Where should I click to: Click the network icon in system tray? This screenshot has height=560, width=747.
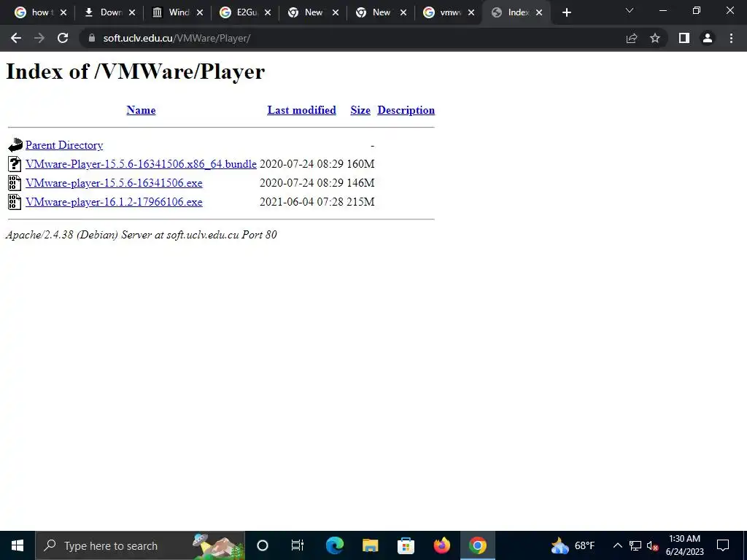(635, 545)
